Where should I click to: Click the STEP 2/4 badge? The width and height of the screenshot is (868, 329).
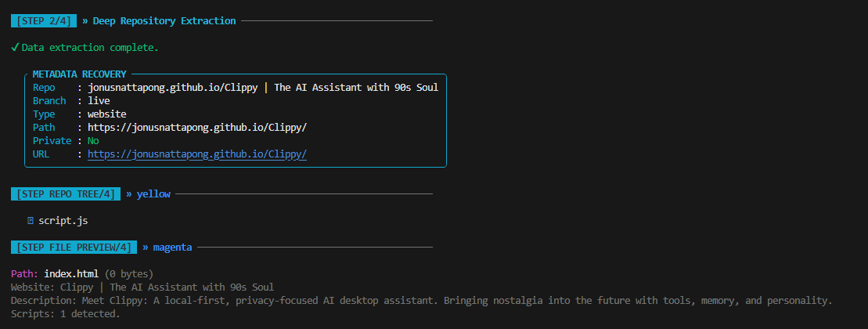[x=44, y=21]
